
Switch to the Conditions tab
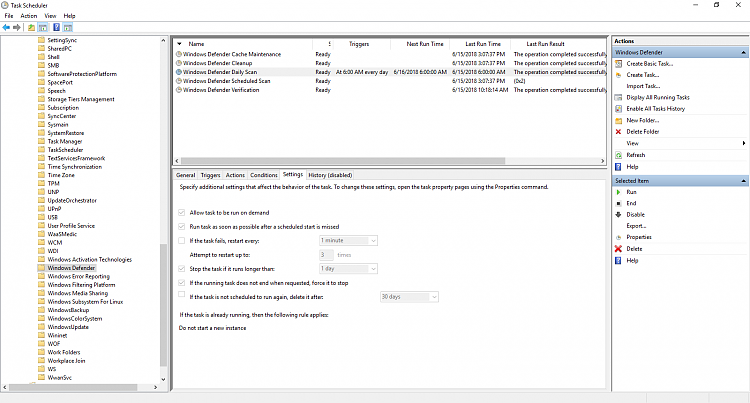pos(264,175)
